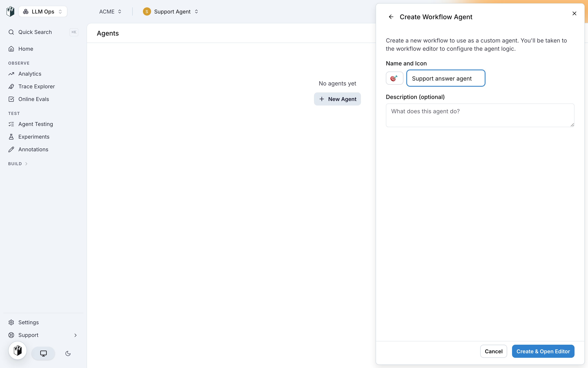588x368 pixels.
Task: Click the orange S project avatar
Action: click(147, 11)
